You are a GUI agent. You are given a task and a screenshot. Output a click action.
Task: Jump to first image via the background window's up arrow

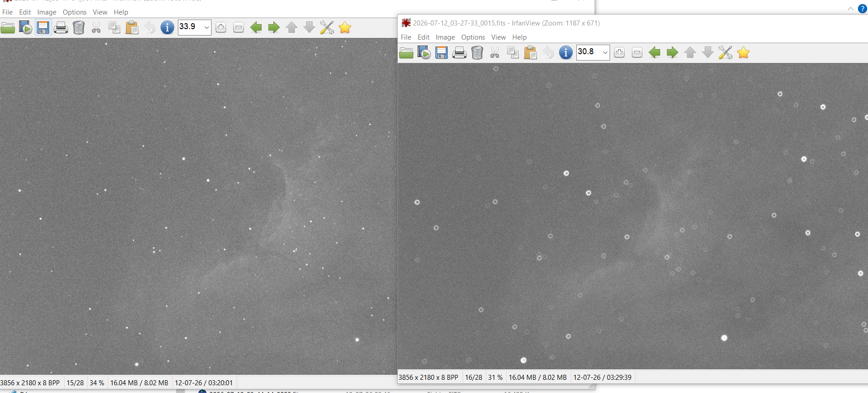292,28
